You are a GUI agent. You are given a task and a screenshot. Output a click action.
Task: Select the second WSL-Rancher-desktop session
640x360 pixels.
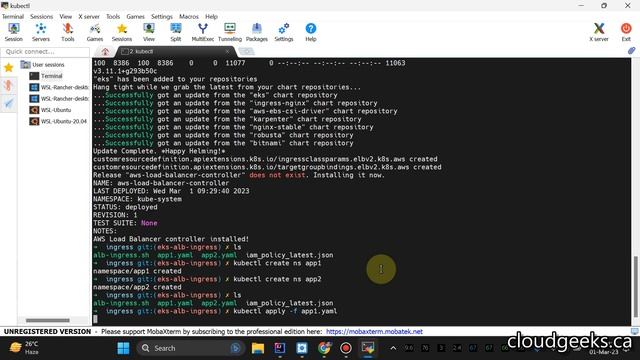(59, 98)
